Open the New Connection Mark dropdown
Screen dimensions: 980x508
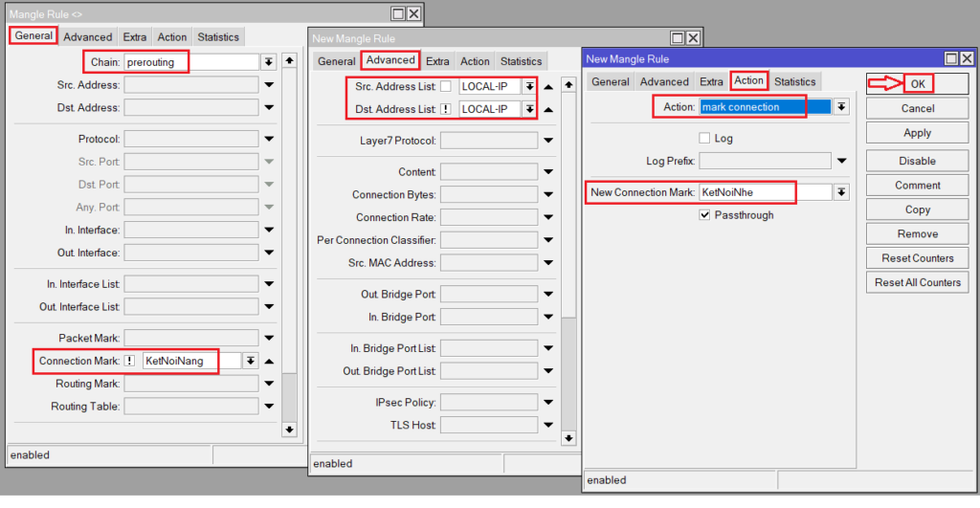[x=841, y=193]
